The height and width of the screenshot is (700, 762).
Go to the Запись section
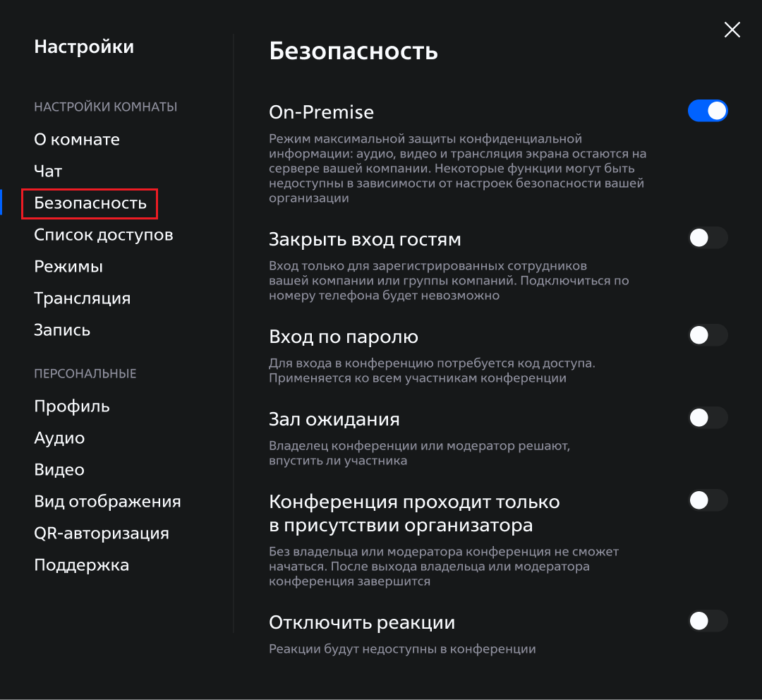pos(62,330)
